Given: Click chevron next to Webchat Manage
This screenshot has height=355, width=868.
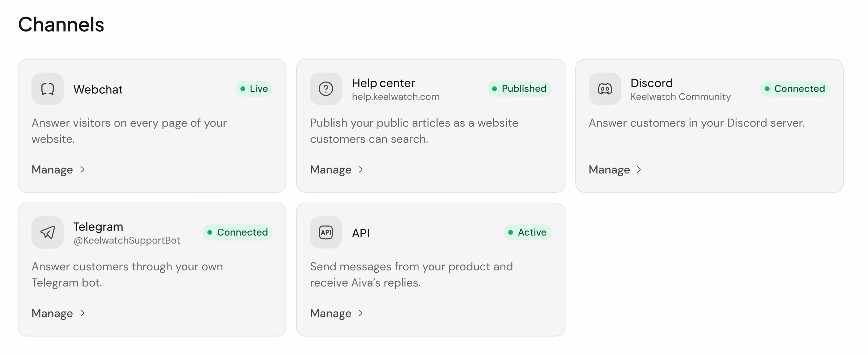Looking at the screenshot, I should (x=82, y=170).
